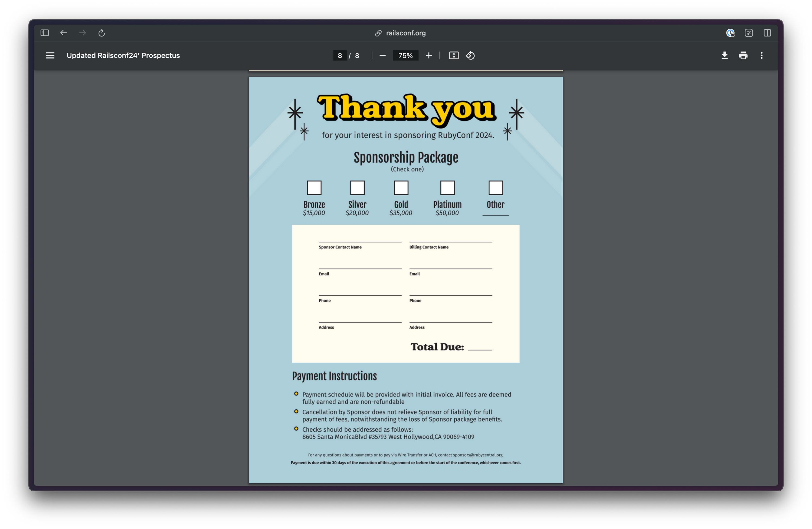Click the sponsors@rubycentral.org contact line
The width and height of the screenshot is (812, 529).
pyautogui.click(x=406, y=455)
